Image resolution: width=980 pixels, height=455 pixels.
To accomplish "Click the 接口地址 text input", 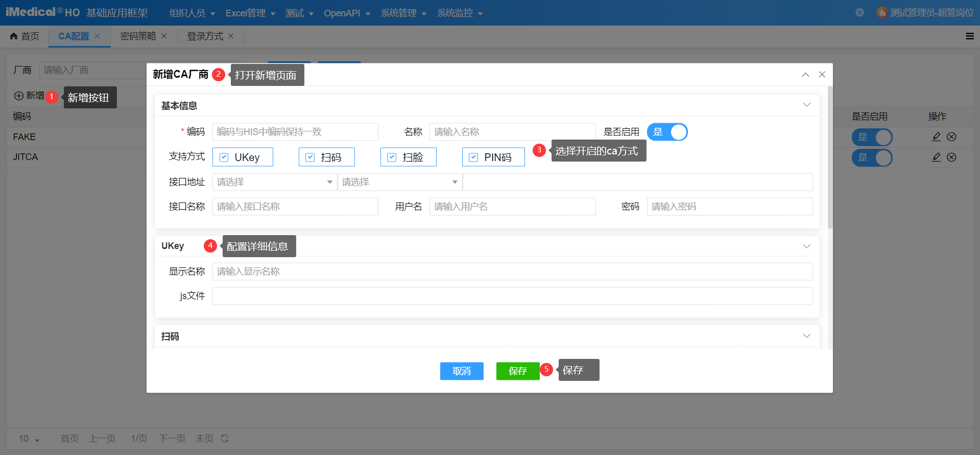I will 637,182.
